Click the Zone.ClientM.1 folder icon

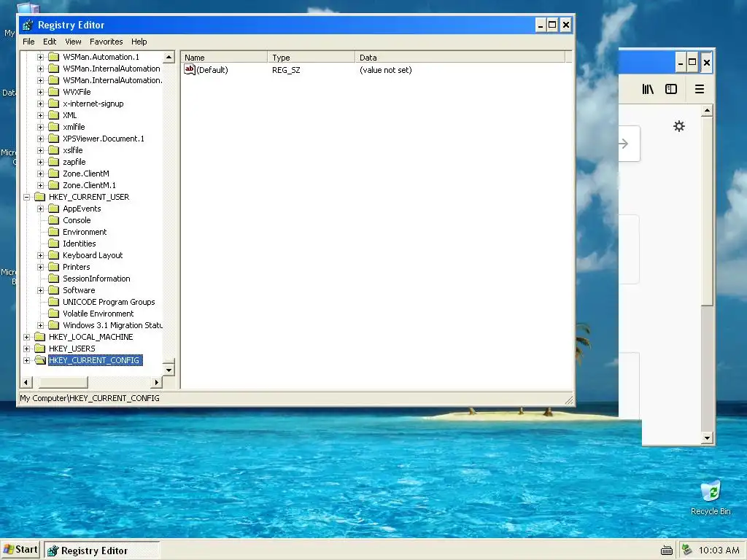tap(54, 185)
